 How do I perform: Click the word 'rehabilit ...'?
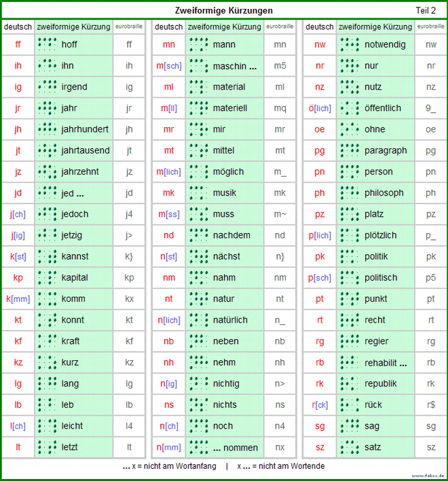386,363
